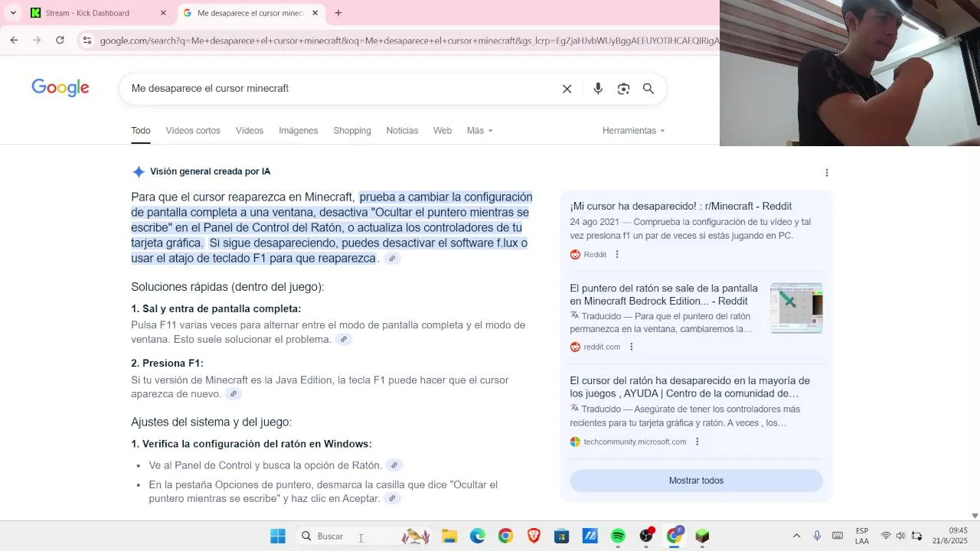Open File Explorer from the taskbar
Image resolution: width=980 pixels, height=551 pixels.
(449, 536)
